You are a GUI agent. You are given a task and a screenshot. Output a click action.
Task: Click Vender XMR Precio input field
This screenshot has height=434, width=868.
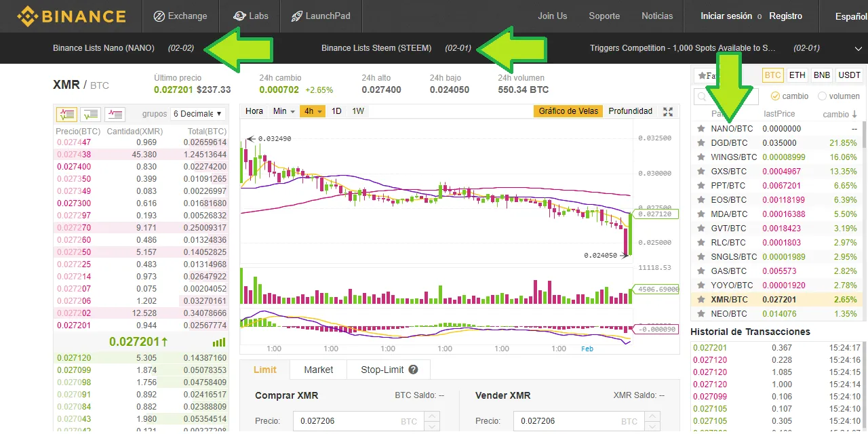click(x=587, y=421)
